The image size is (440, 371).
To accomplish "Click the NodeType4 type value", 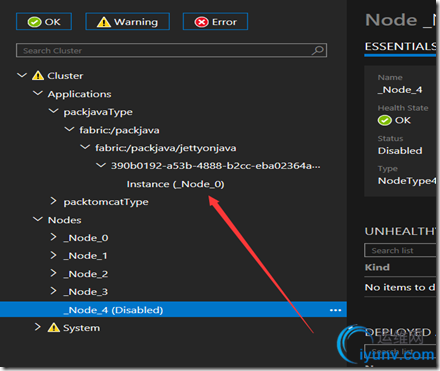I will pyautogui.click(x=407, y=181).
